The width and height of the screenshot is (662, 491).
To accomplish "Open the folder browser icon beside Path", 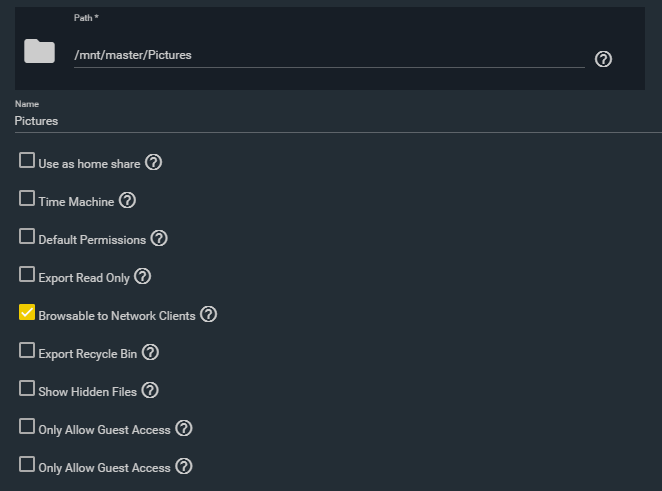I will (x=39, y=51).
